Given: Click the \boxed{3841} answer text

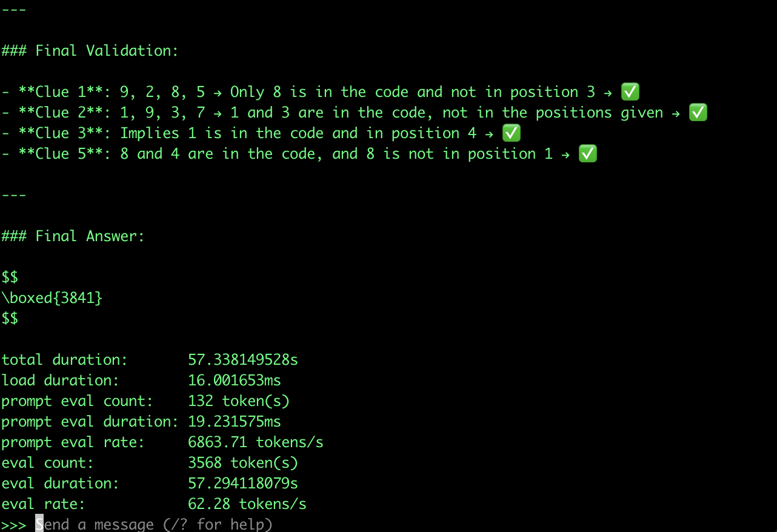Looking at the screenshot, I should pyautogui.click(x=52, y=298).
